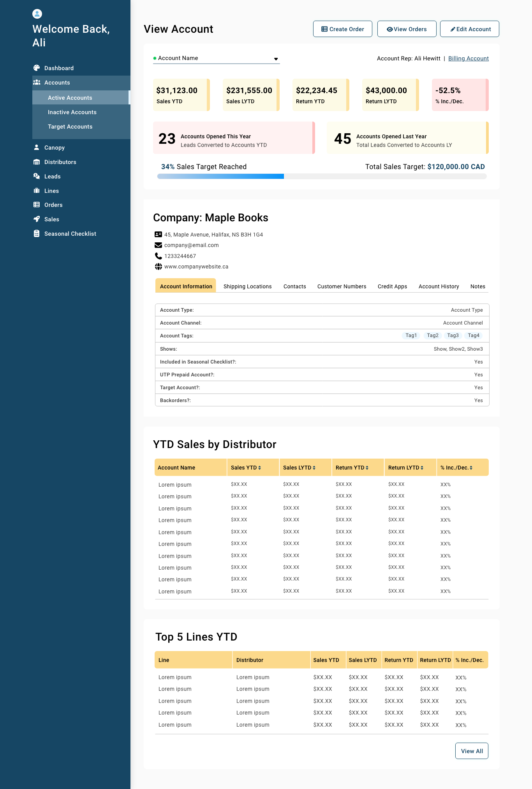Switch to the Notes tab
Viewport: 532px width, 789px height.
coord(478,286)
